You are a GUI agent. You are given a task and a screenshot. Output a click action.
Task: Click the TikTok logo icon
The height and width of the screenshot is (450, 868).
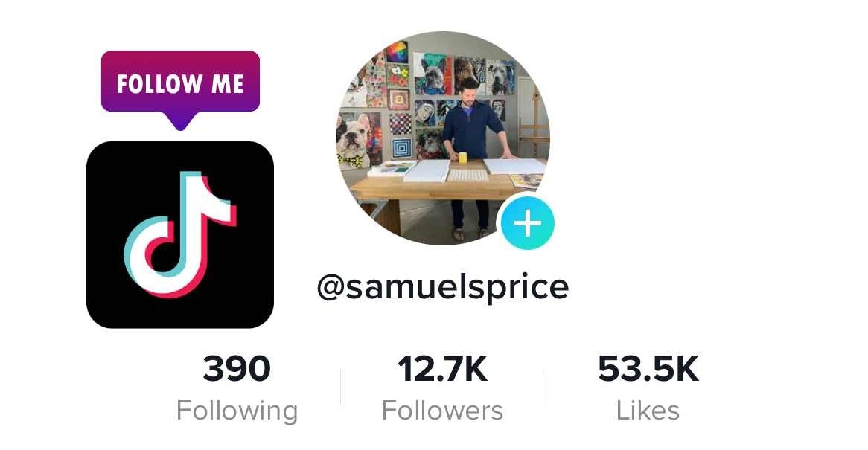[180, 234]
